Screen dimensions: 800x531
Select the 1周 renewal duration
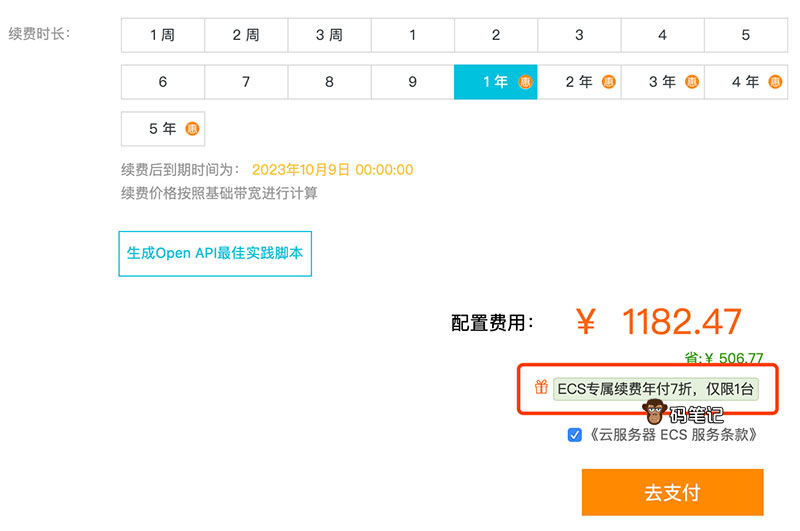coord(162,35)
